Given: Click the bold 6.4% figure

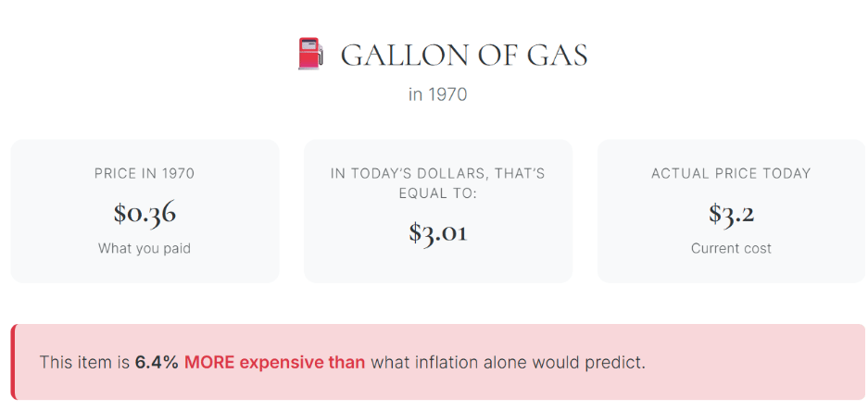Looking at the screenshot, I should 157,363.
